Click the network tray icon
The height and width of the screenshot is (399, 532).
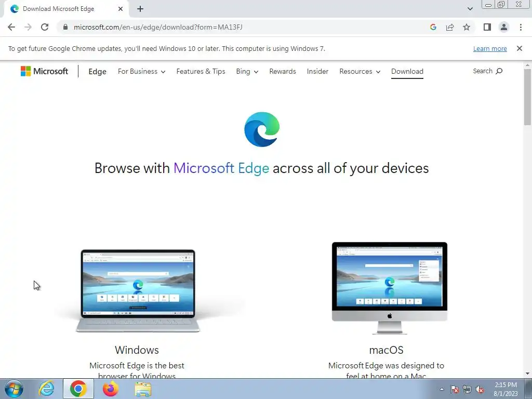pos(467,389)
